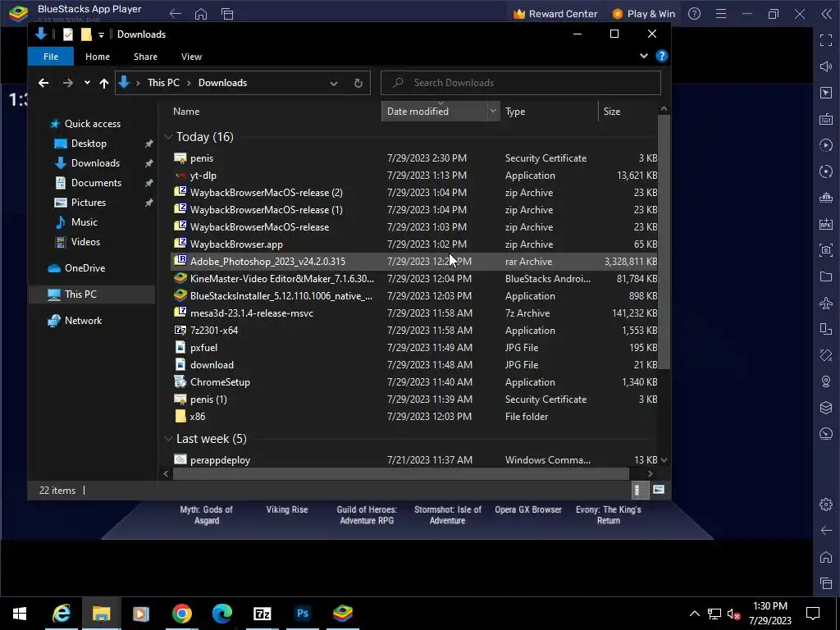Refresh the Downloads folder
This screenshot has height=630, width=840.
point(358,83)
